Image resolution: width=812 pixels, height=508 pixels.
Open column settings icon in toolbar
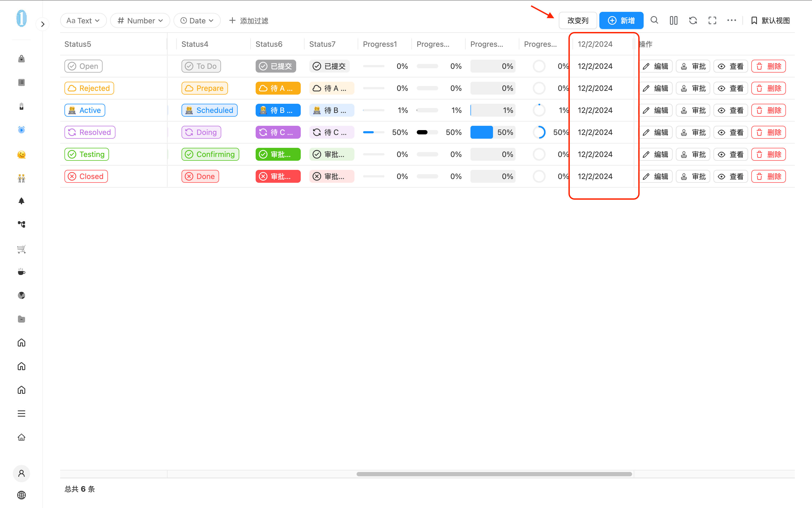pyautogui.click(x=673, y=20)
